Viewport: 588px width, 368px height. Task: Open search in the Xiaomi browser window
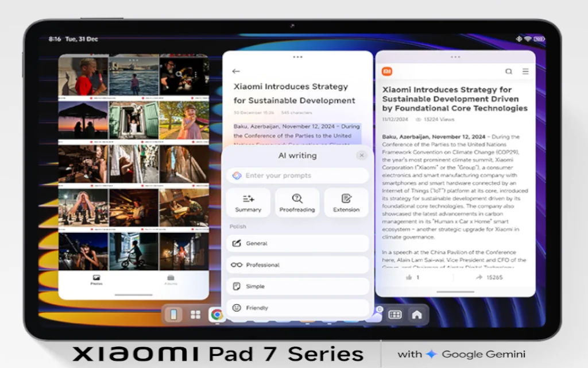[x=509, y=71]
